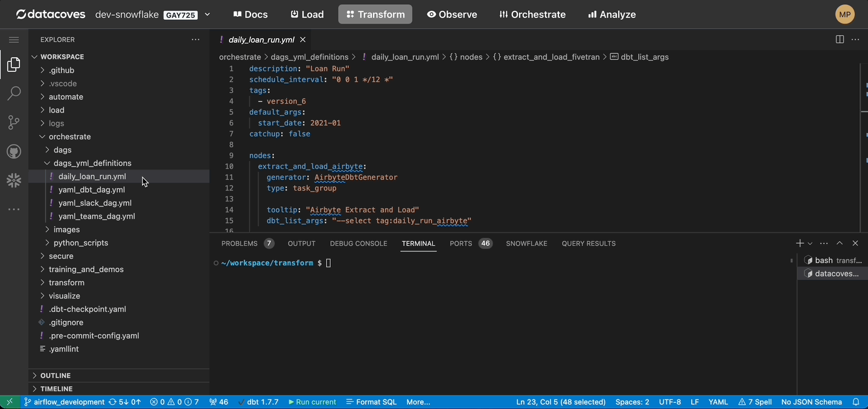Switch to the Output tab
This screenshot has height=409, width=868.
pyautogui.click(x=302, y=244)
